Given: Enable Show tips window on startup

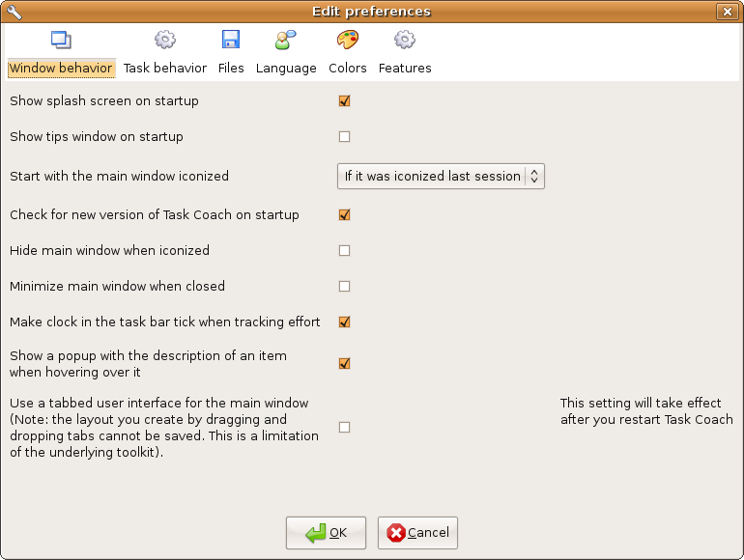Looking at the screenshot, I should click(345, 136).
